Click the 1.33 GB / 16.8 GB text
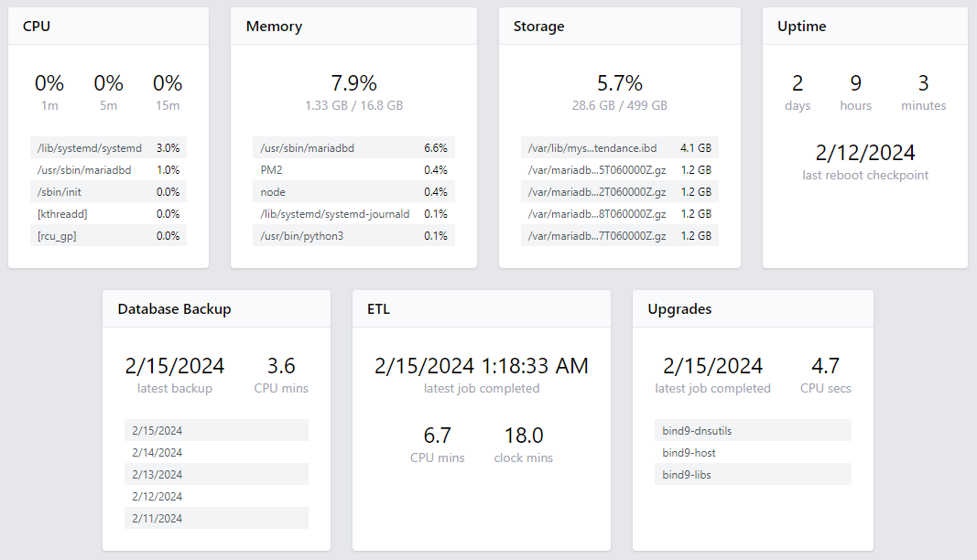Screen dimensions: 977x560 [x=354, y=105]
